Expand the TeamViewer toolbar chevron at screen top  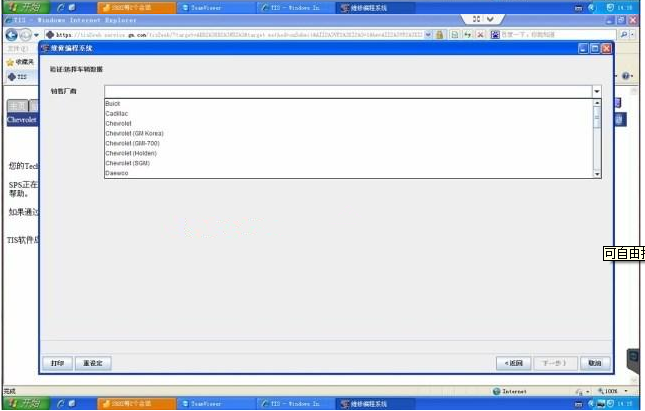click(x=490, y=19)
